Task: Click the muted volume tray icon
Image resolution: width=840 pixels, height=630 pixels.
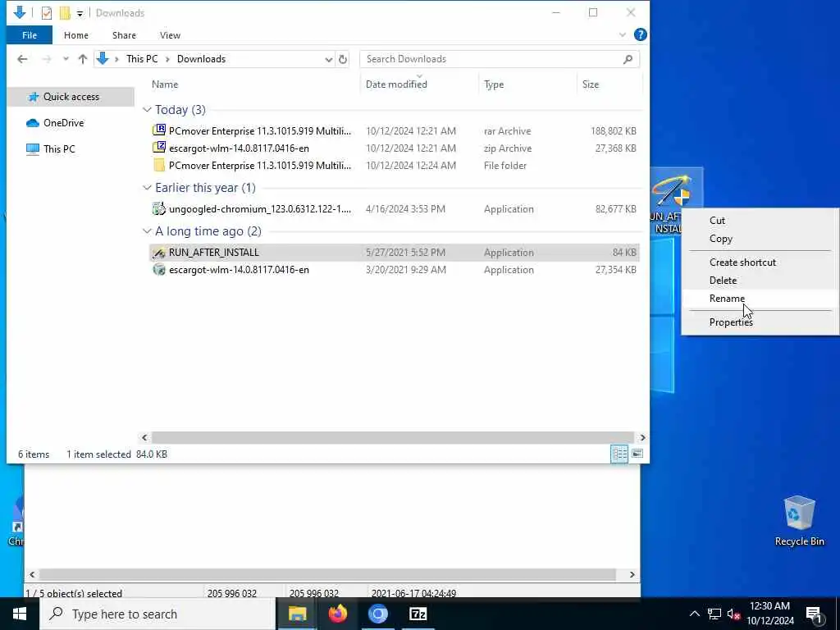Action: tap(733, 614)
